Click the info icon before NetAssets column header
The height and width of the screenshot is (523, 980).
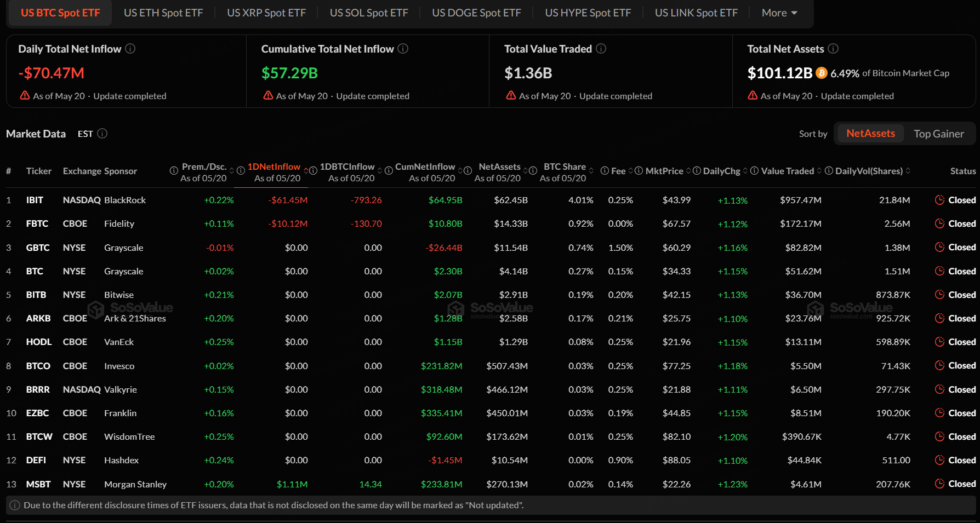468,171
